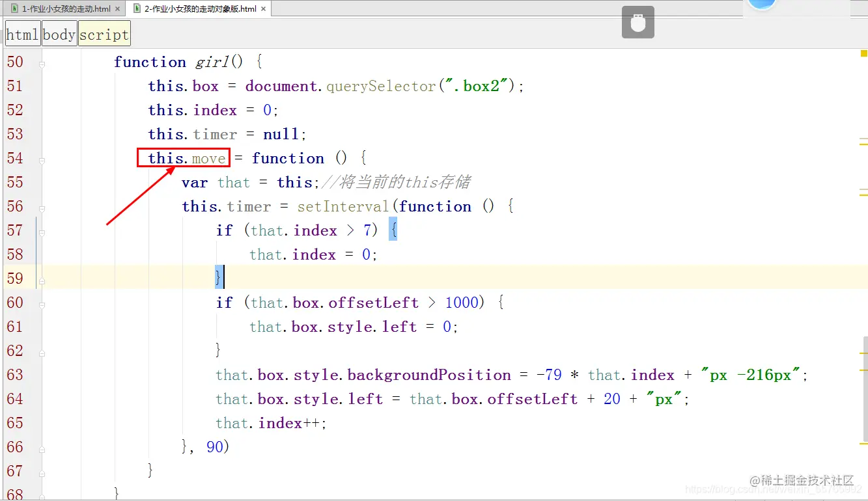Click the querySelector call on line 51

point(381,86)
